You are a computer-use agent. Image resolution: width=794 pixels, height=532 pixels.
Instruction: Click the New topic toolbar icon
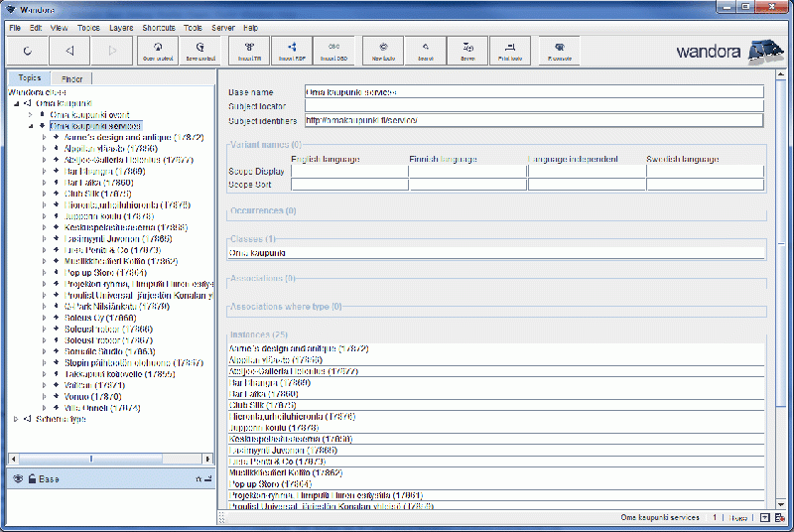(383, 49)
